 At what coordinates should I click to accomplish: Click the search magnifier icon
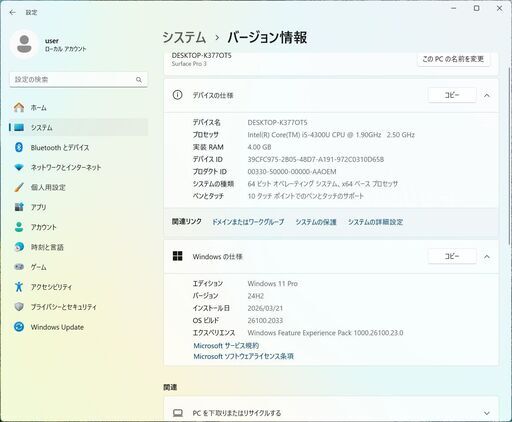(139, 80)
